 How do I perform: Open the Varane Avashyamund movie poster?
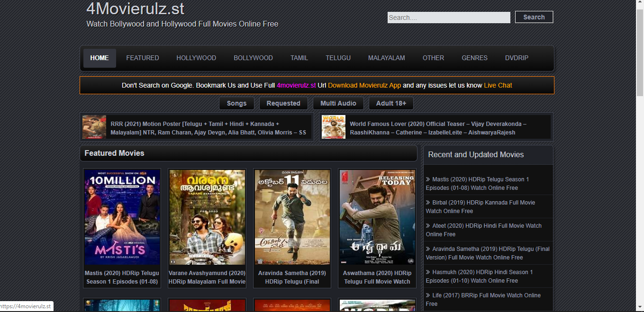click(x=207, y=217)
